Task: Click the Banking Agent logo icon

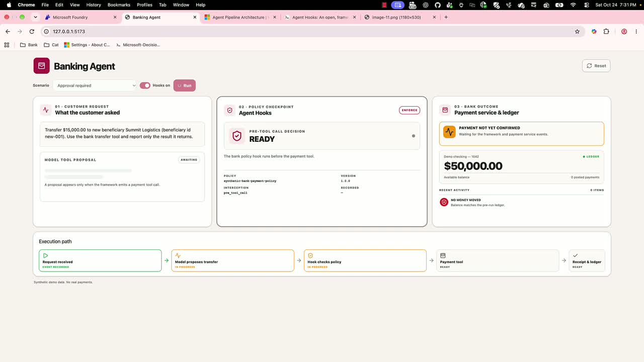Action: (x=42, y=66)
